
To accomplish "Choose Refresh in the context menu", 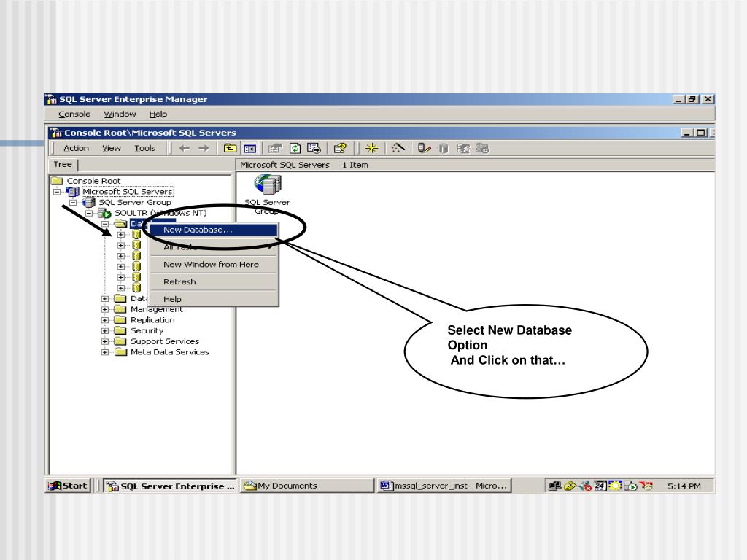I will pyautogui.click(x=214, y=282).
